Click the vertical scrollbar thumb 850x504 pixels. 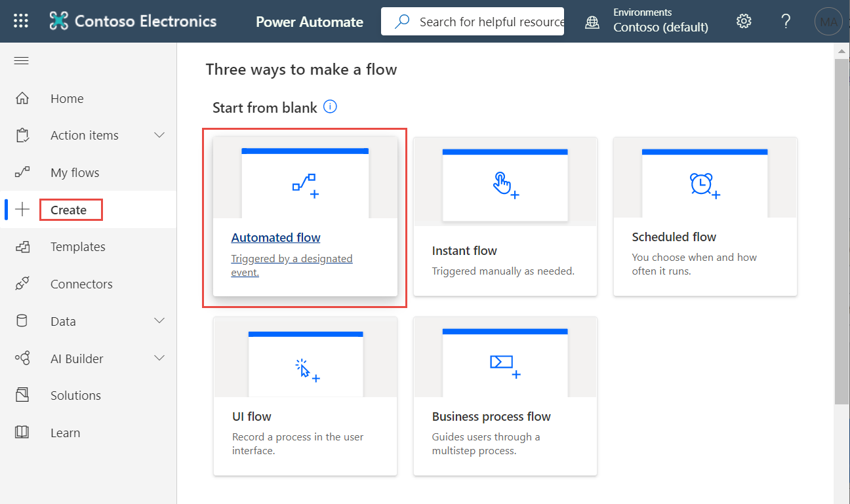[x=841, y=230]
